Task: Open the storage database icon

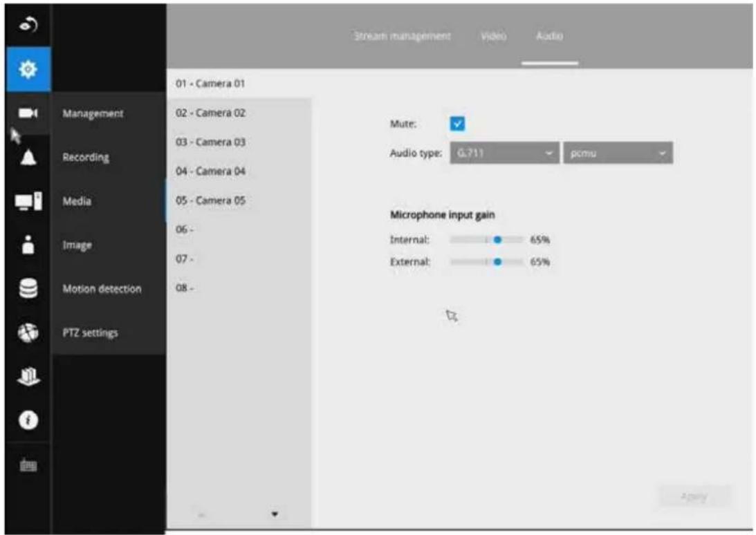Action: pos(28,289)
